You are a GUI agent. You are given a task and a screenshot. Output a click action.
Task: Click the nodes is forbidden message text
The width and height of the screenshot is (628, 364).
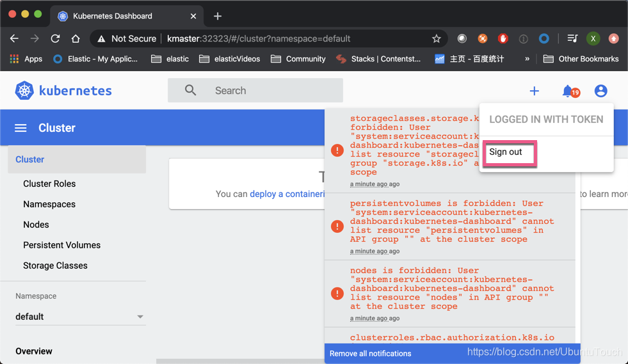click(x=452, y=289)
